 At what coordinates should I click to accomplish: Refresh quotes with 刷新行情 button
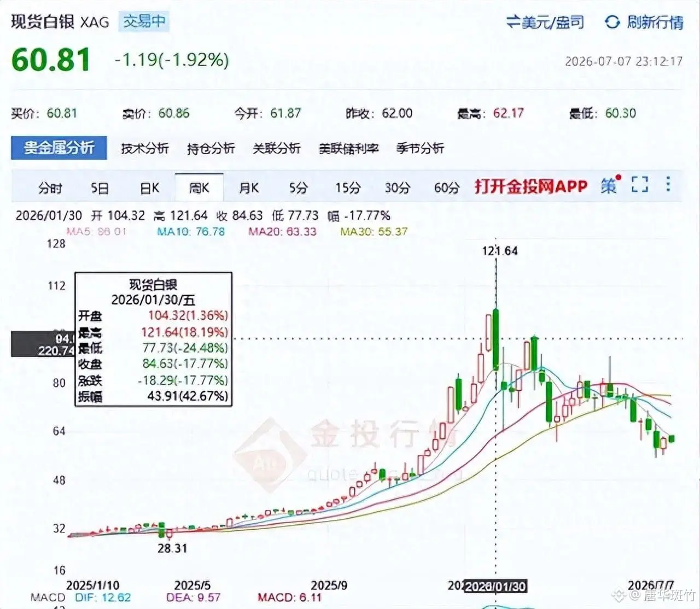[644, 22]
